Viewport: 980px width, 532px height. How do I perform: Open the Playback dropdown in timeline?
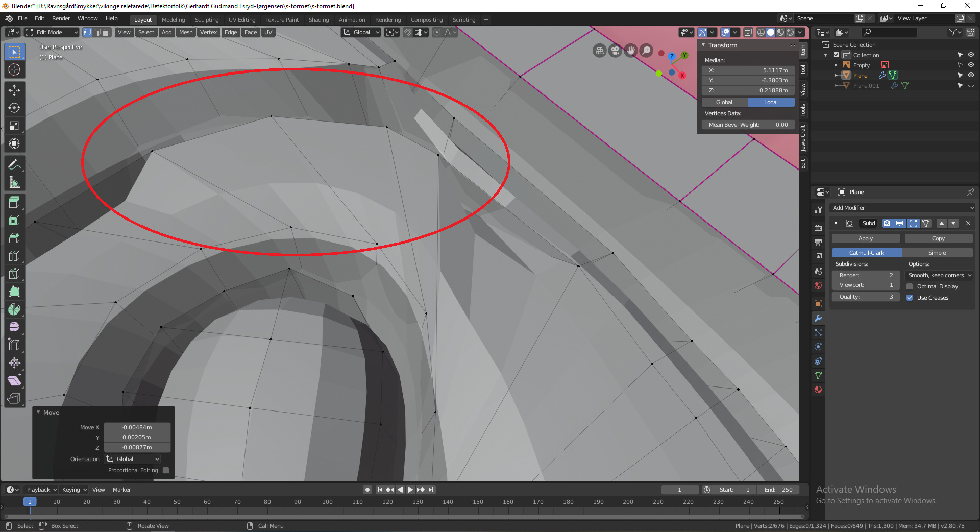pyautogui.click(x=41, y=490)
